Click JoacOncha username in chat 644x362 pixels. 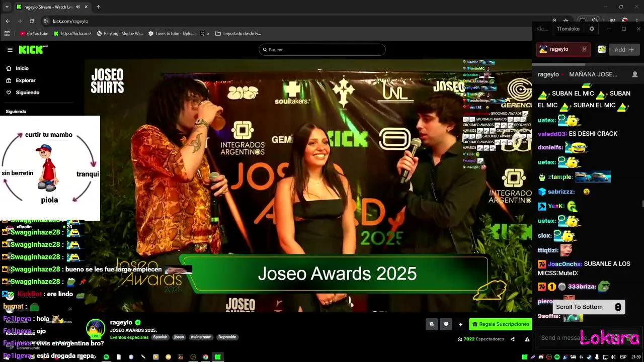click(x=565, y=264)
